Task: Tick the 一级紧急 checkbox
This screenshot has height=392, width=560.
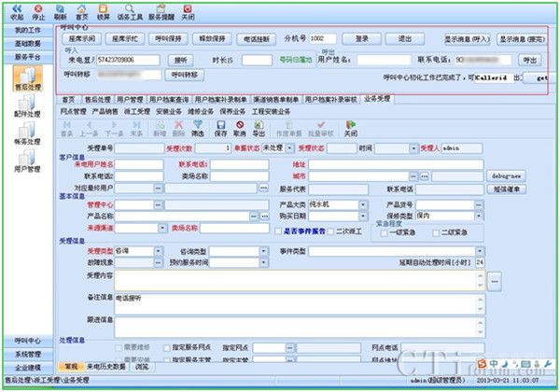Action: [385, 232]
